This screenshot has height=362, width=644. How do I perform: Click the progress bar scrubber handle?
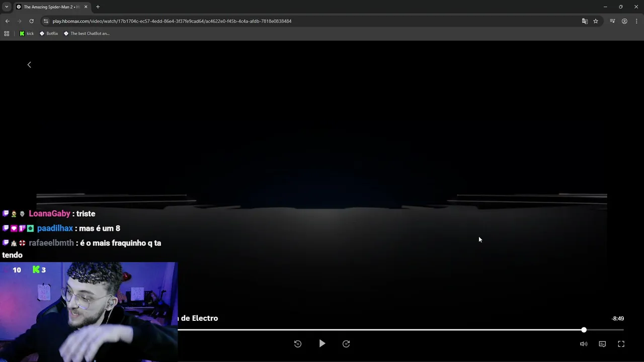584,330
